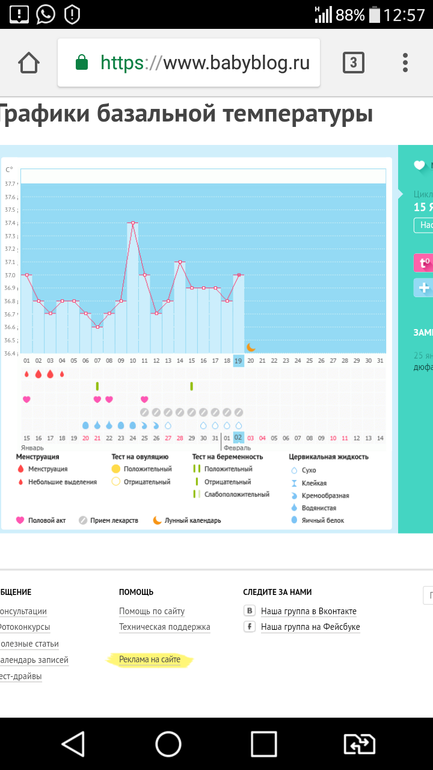433x770 pixels.
Task: Click the Facebook group icon
Action: [x=249, y=626]
